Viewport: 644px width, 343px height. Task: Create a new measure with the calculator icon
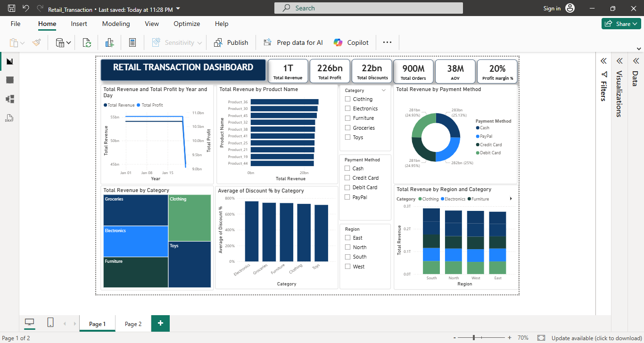[x=132, y=42]
